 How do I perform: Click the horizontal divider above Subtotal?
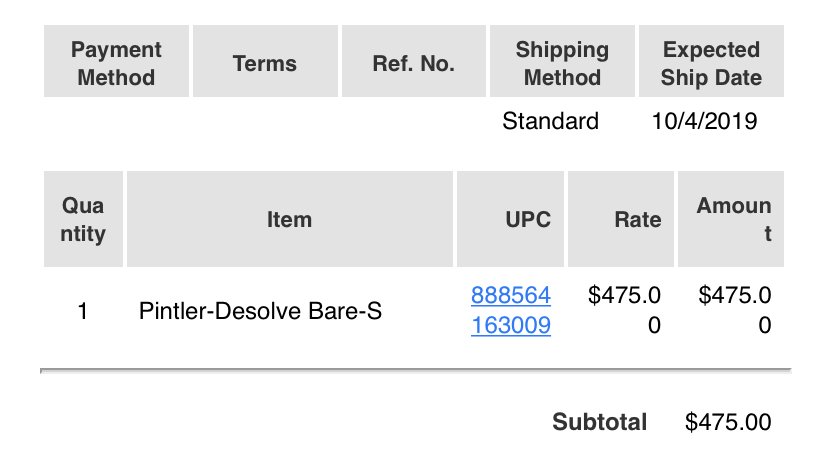tap(416, 370)
